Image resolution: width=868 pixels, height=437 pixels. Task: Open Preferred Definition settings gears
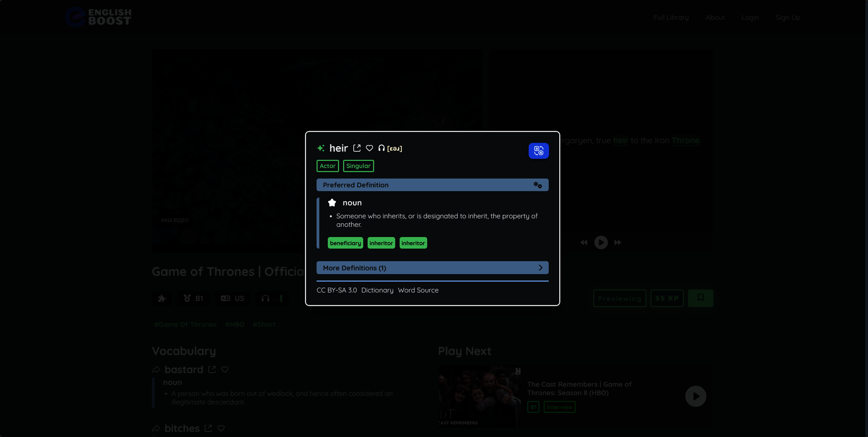pos(537,185)
